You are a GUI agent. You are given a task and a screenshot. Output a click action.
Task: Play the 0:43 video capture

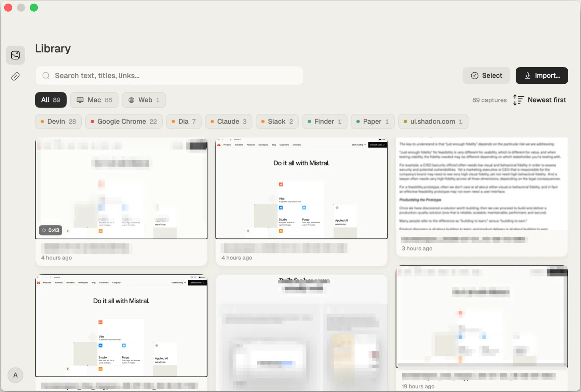point(51,230)
